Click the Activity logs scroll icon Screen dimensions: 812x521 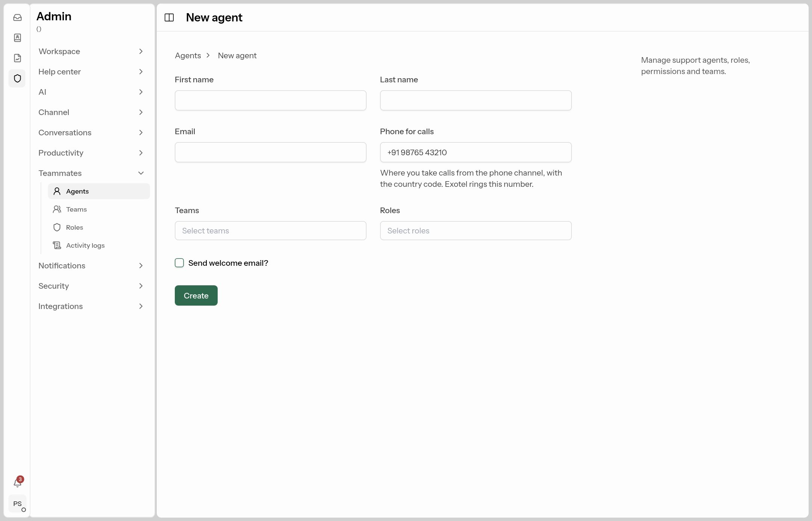[57, 245]
